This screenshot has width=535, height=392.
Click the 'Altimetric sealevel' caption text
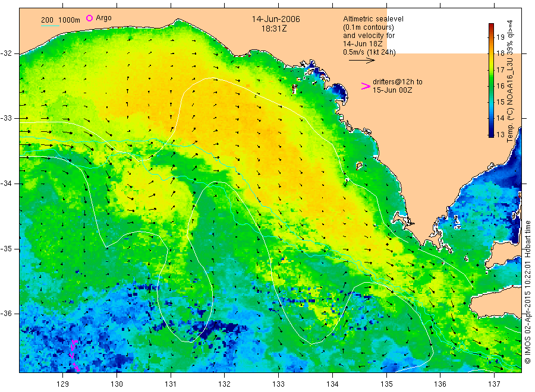point(373,19)
